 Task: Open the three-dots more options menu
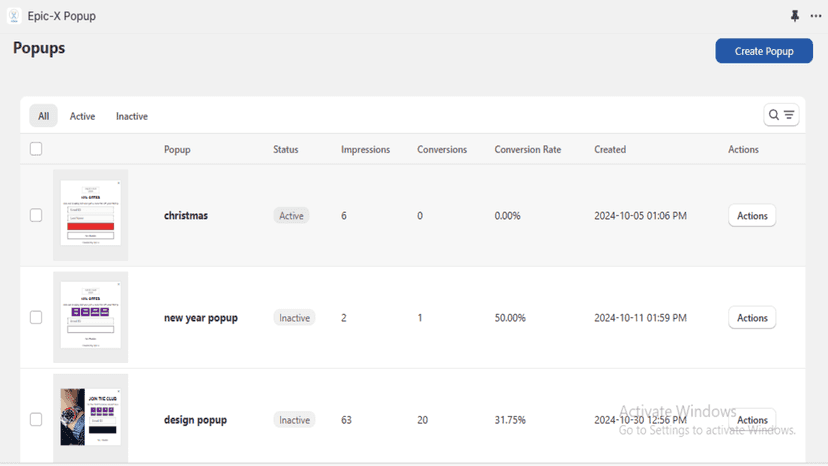click(816, 16)
